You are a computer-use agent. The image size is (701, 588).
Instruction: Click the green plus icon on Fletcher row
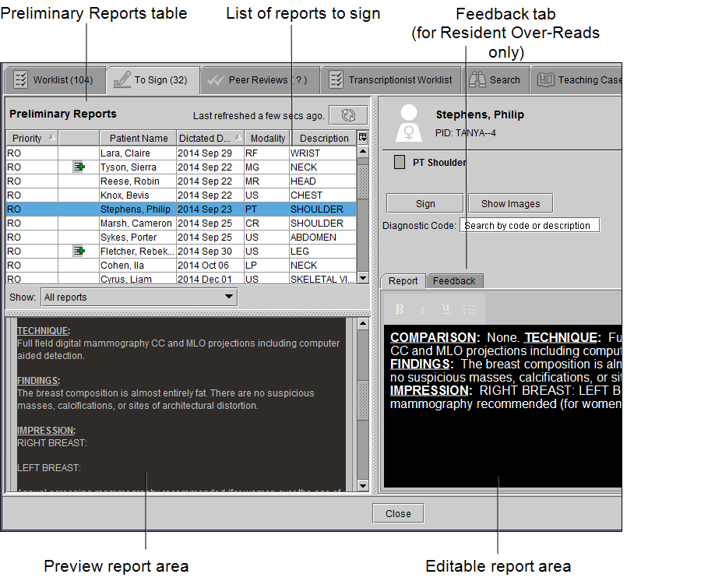pyautogui.click(x=79, y=251)
